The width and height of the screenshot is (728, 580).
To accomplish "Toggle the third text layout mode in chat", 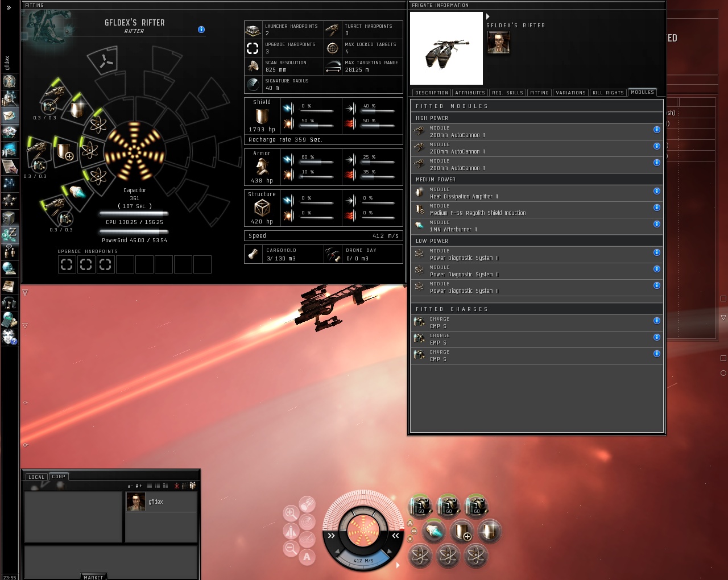I will 166,486.
